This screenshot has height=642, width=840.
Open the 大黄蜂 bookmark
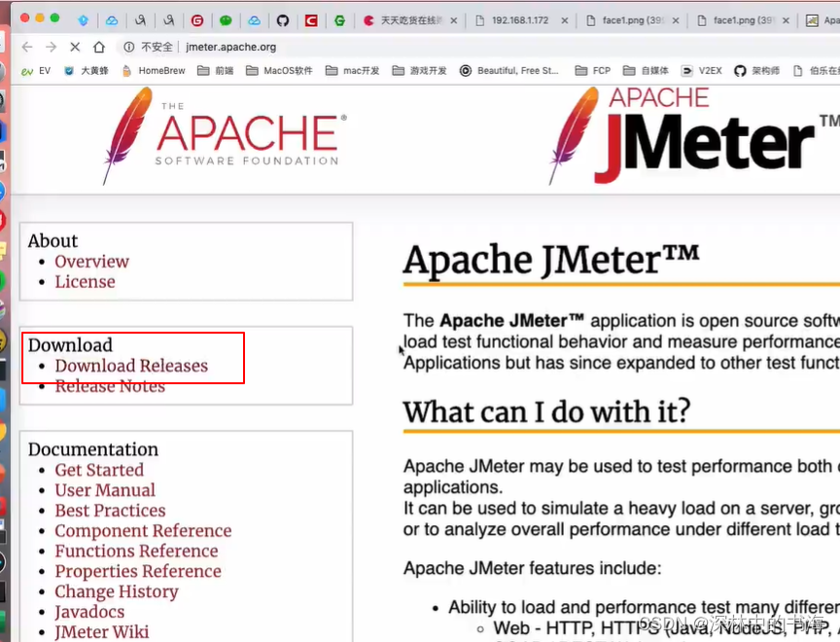87,71
